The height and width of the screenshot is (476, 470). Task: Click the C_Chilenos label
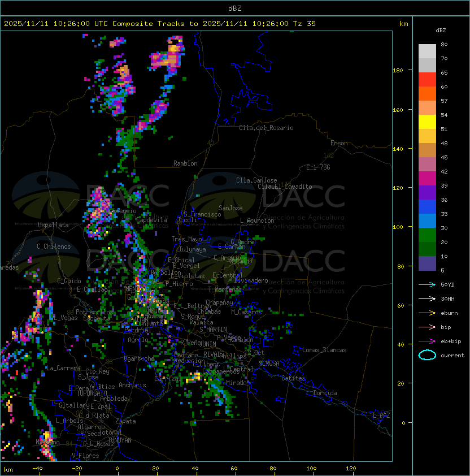point(54,246)
